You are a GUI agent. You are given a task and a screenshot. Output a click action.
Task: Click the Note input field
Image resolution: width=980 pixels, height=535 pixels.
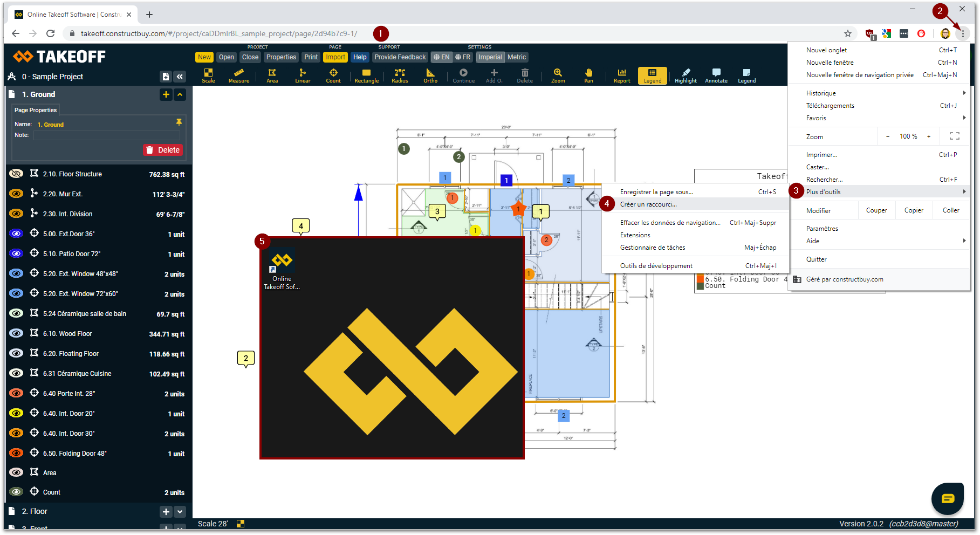click(x=107, y=135)
